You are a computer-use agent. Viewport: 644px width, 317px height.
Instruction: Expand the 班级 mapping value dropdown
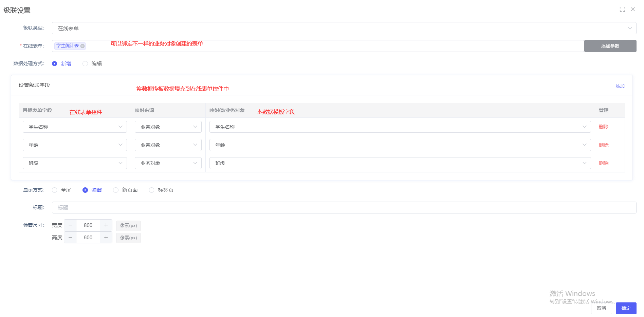coord(400,163)
